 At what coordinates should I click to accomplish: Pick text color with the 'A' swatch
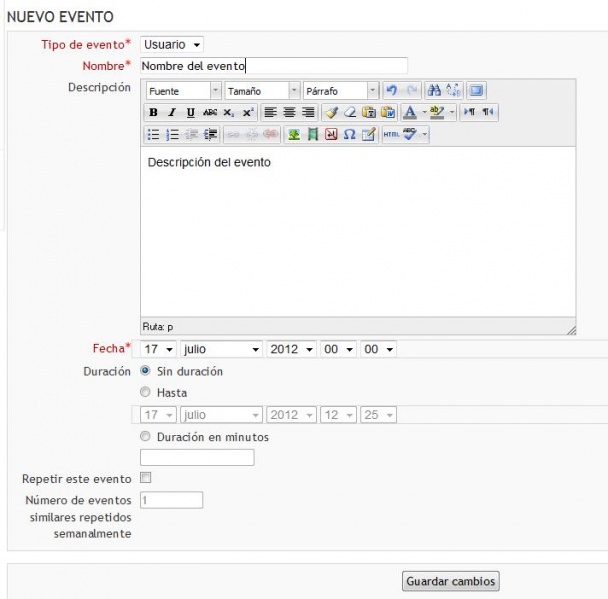pyautogui.click(x=410, y=113)
